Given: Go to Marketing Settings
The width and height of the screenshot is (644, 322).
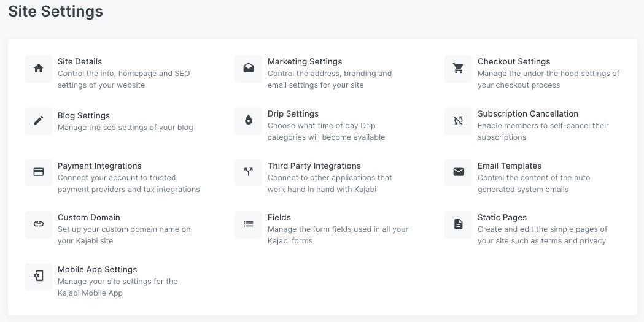Looking at the screenshot, I should click(x=305, y=61).
